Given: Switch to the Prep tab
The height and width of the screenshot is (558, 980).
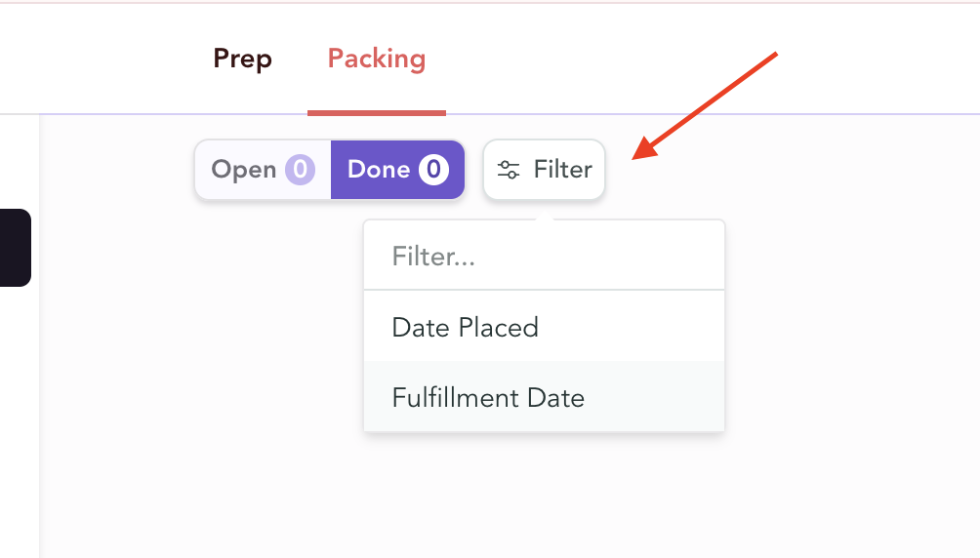Looking at the screenshot, I should [242, 59].
